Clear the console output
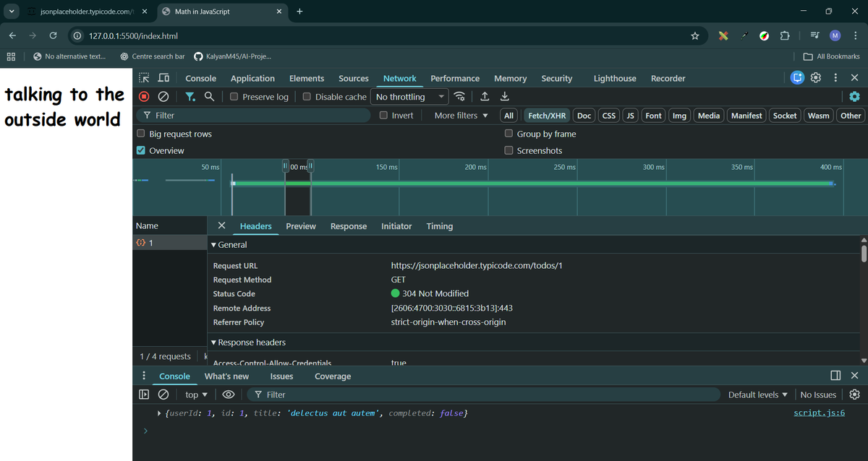The image size is (868, 461). tap(163, 395)
